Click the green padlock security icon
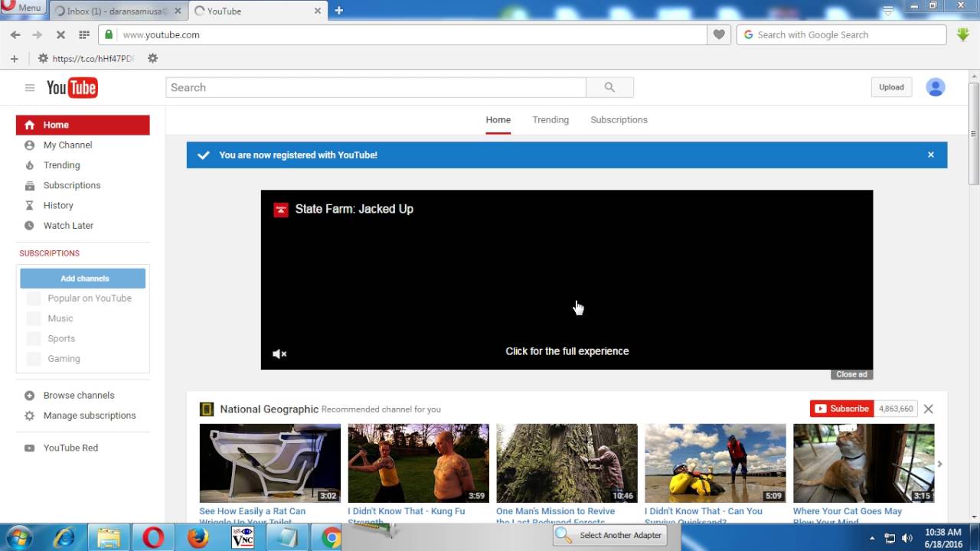Viewport: 980px width, 551px height. coord(109,34)
